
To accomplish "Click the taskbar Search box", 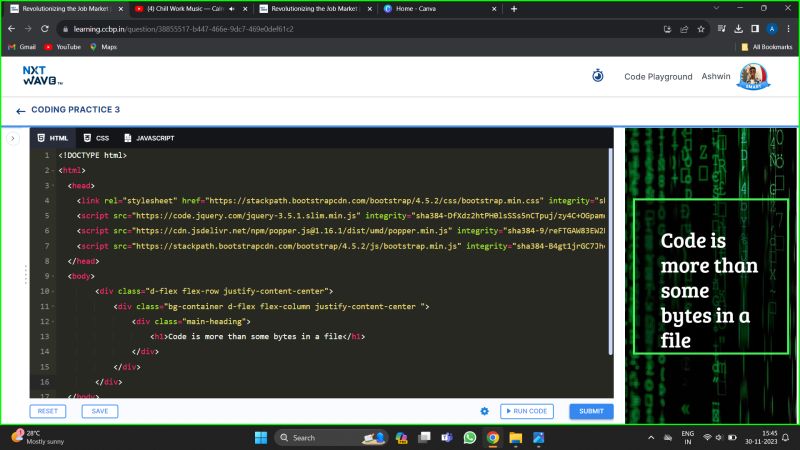I will pos(332,438).
